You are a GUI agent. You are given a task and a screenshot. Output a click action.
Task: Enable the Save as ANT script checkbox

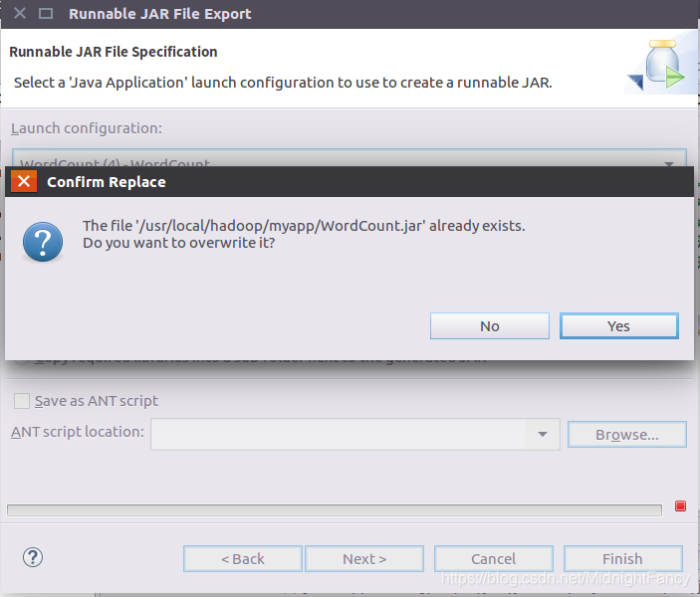pyautogui.click(x=22, y=401)
